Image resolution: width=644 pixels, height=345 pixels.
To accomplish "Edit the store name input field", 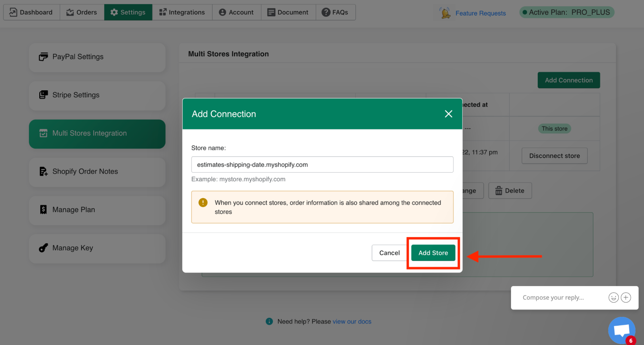I will click(x=322, y=164).
